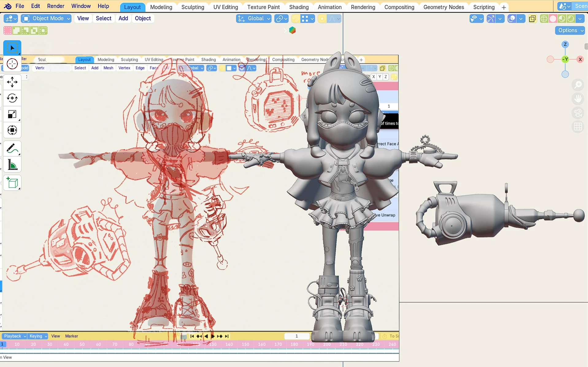Switch perspective/orthographic using grid gizmo

coord(578,127)
